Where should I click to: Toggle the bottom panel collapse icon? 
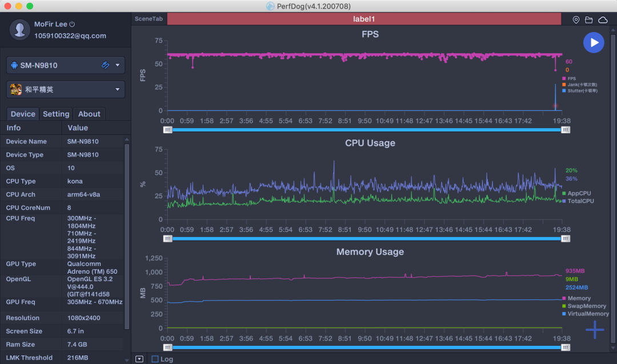[139, 359]
